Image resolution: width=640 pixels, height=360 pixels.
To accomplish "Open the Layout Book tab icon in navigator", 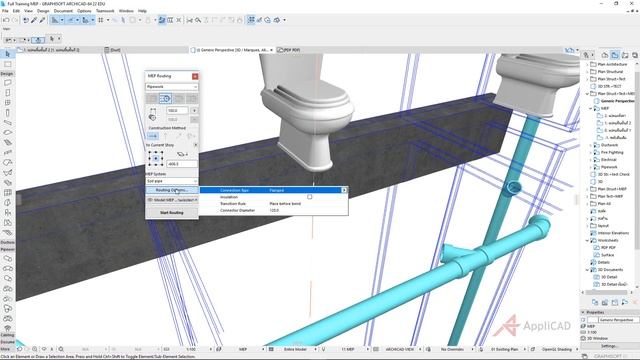I will (625, 55).
